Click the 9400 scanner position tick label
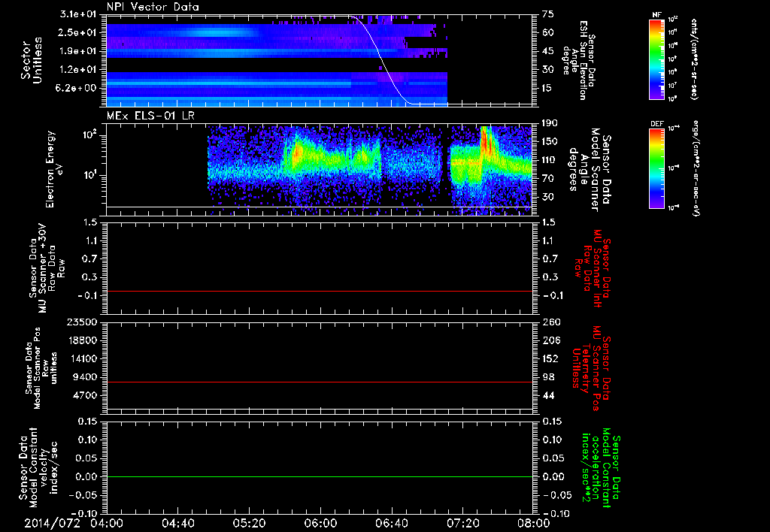The height and width of the screenshot is (532, 770). 86,377
